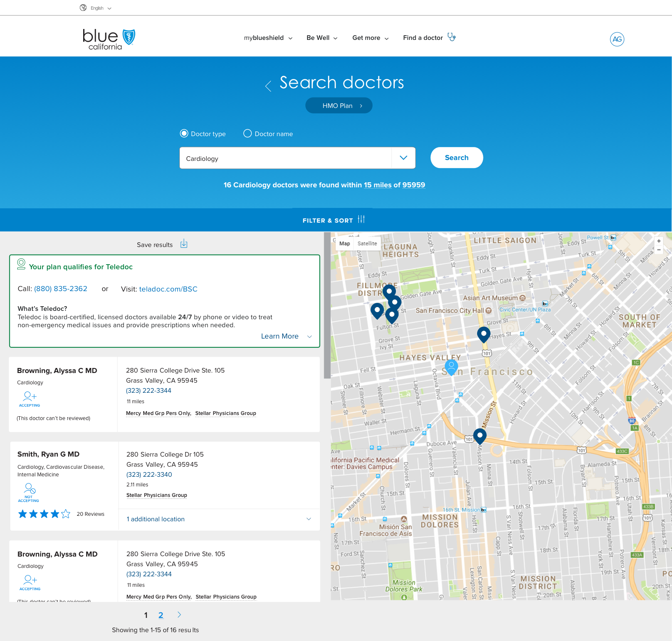Click the San Francisco City Hall map icon
This screenshot has width=672, height=641.
488,310
